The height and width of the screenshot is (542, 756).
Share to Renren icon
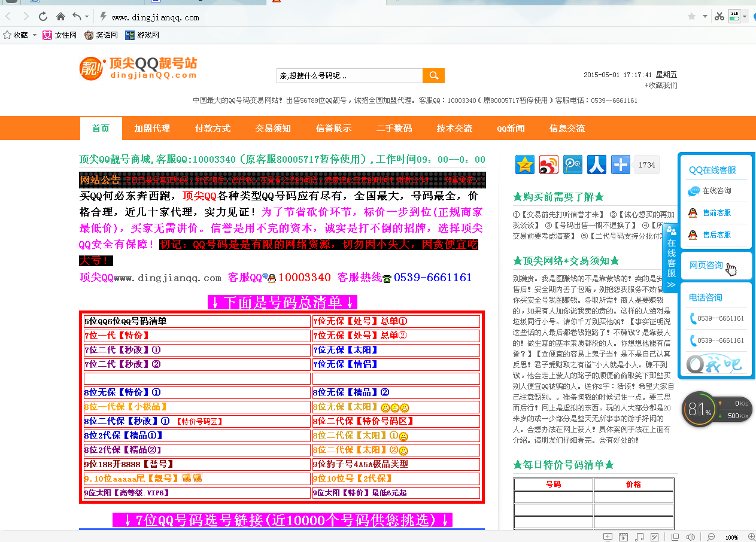(x=597, y=165)
